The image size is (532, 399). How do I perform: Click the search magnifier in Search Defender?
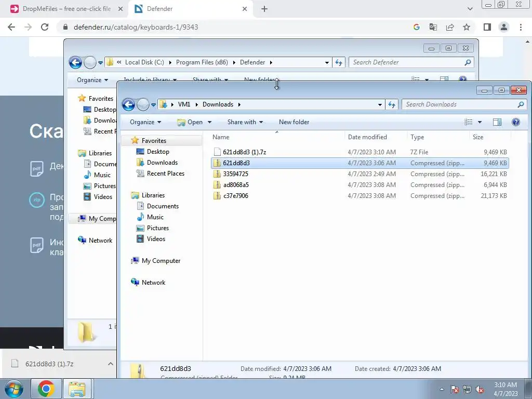click(x=468, y=62)
